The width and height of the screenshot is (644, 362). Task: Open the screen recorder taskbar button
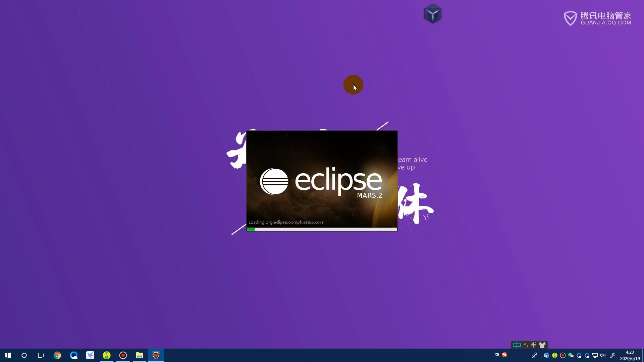click(x=123, y=355)
